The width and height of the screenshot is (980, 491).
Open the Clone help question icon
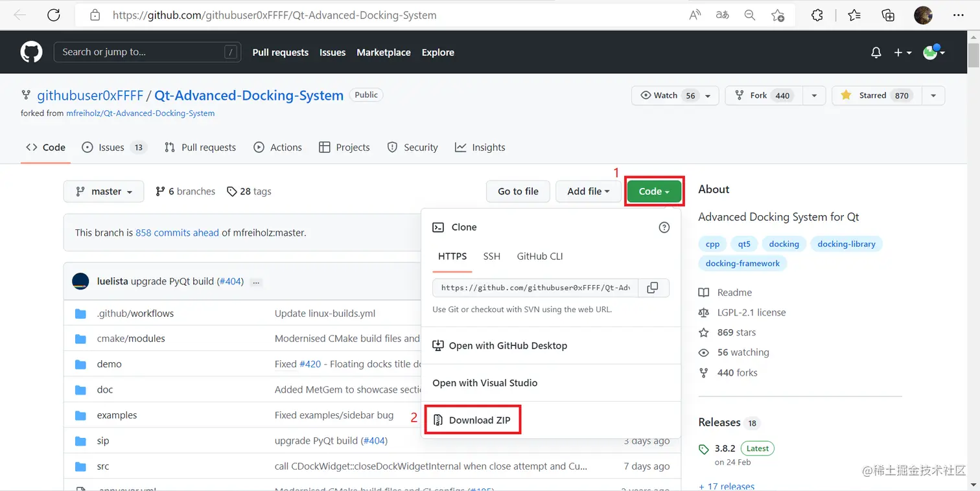(664, 227)
